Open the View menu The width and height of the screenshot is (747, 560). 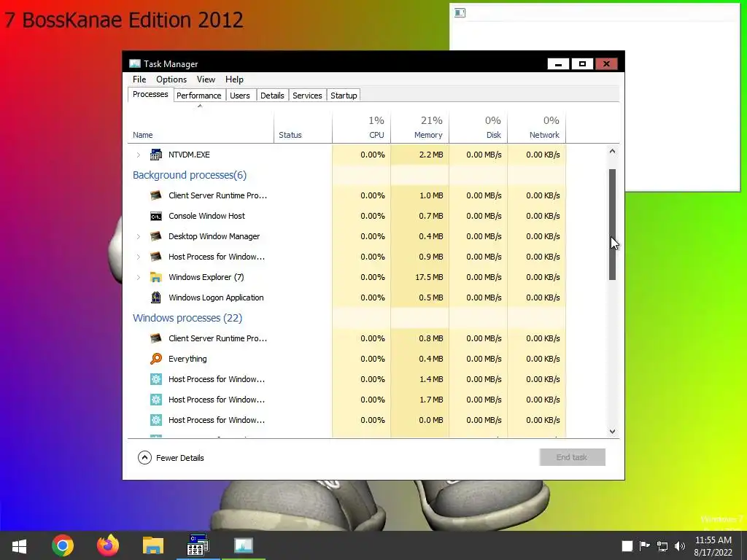tap(206, 79)
